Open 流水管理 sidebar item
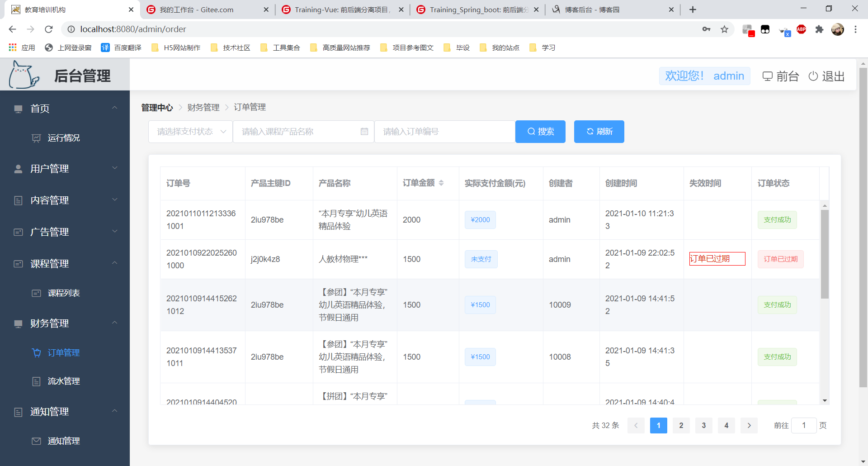 point(65,381)
